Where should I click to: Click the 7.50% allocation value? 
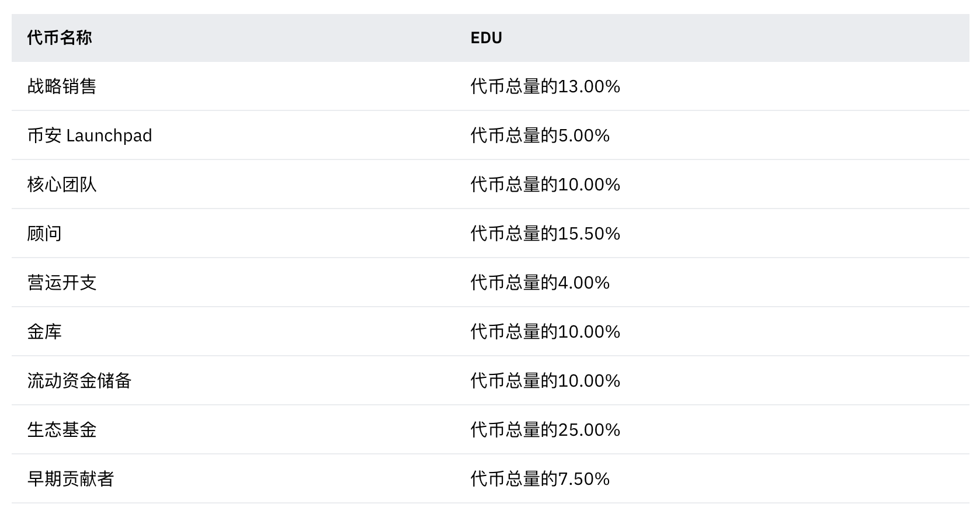540,479
